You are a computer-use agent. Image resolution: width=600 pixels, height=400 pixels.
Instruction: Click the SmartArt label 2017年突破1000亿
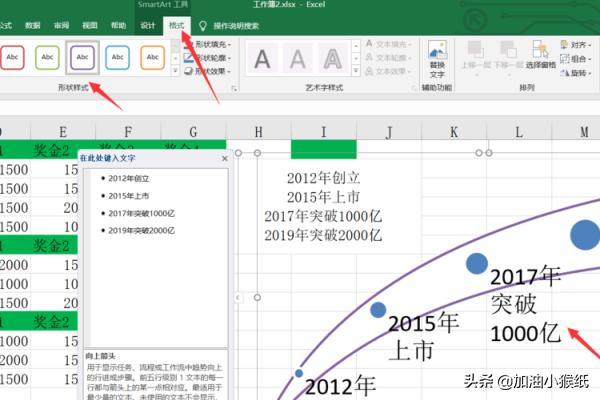[x=526, y=305]
